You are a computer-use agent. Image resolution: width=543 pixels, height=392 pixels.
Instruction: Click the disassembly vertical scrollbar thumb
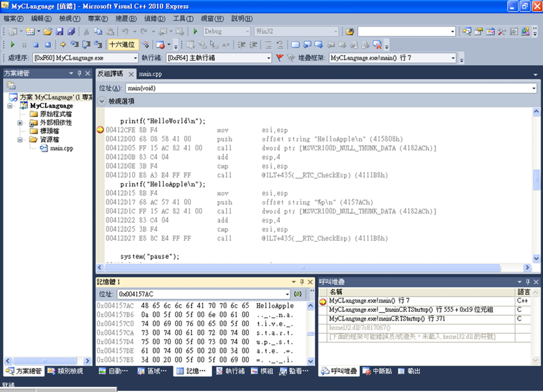pos(536,179)
